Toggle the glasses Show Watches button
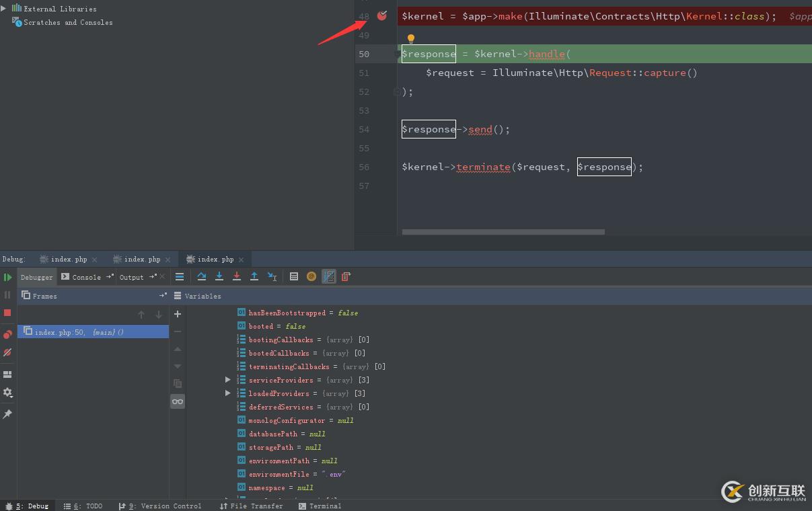 pos(178,401)
